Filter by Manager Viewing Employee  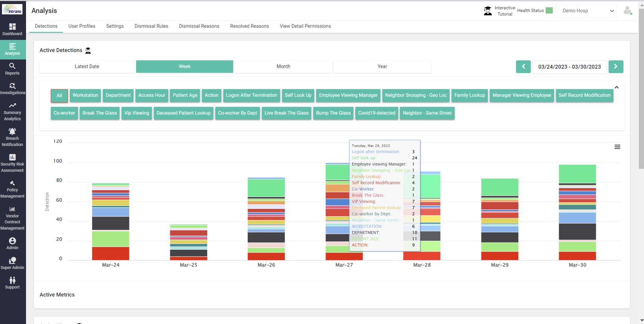coord(522,95)
